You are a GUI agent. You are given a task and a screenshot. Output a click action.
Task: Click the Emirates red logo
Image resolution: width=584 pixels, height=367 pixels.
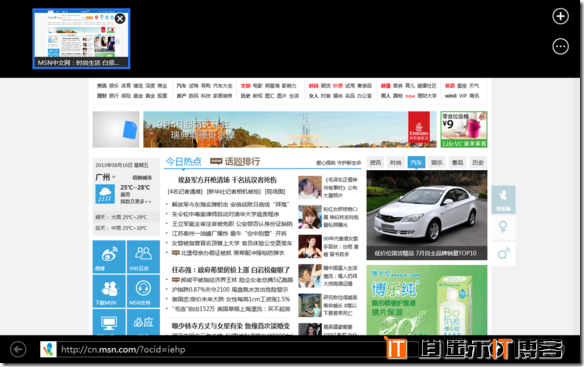[419, 127]
